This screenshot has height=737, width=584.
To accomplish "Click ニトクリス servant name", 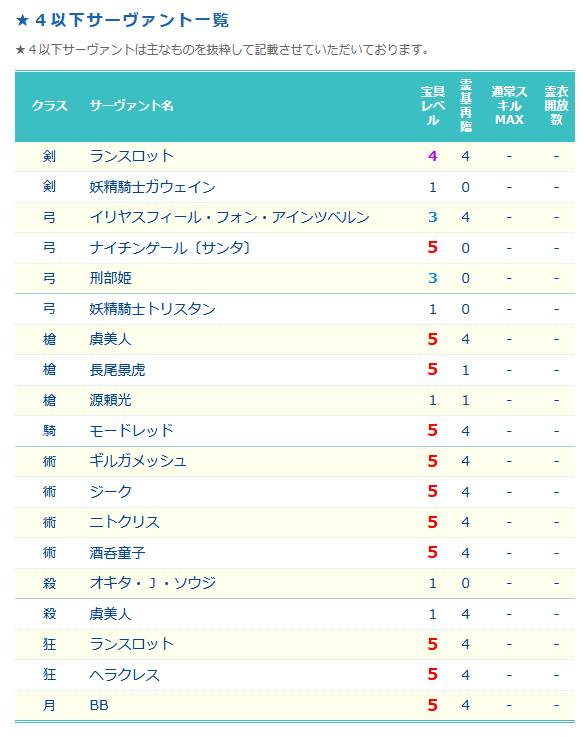I will pos(125,522).
